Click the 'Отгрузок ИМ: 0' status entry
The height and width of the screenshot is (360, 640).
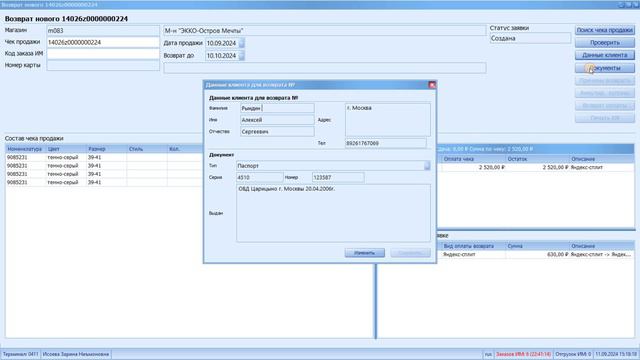tap(573, 354)
